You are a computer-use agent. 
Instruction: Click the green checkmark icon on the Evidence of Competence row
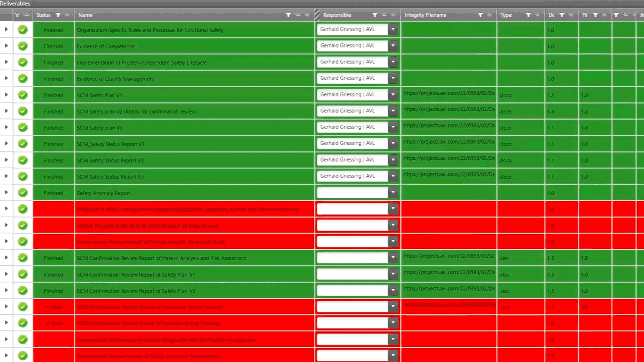click(x=23, y=46)
